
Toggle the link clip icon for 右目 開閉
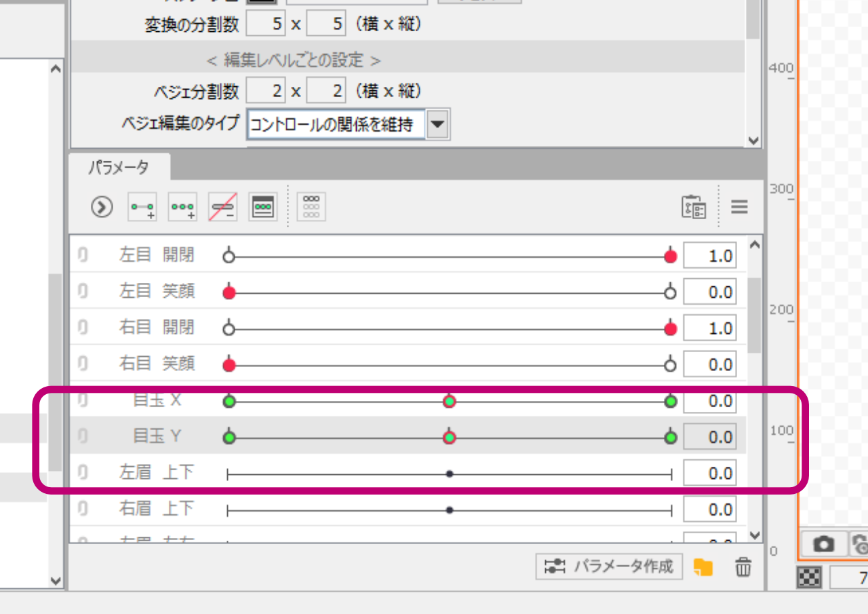click(x=83, y=328)
